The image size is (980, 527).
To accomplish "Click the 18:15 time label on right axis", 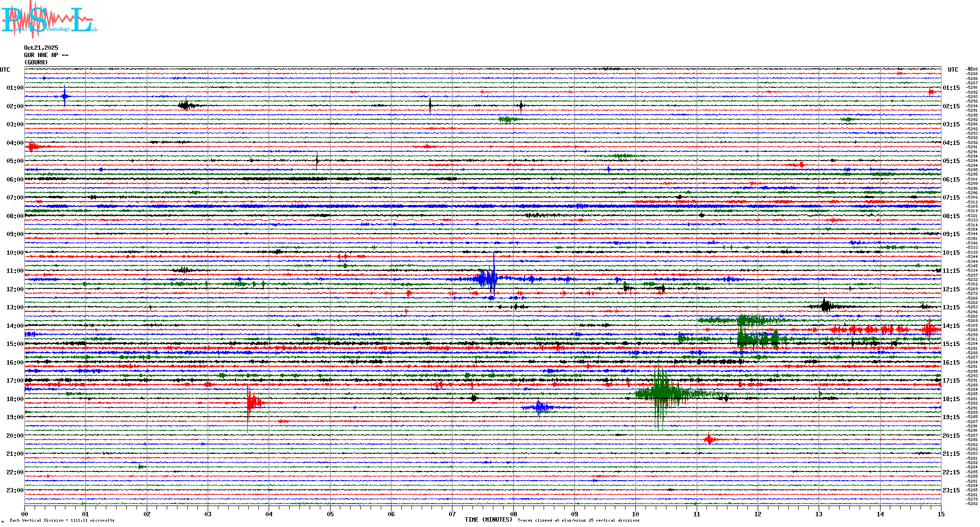I will coord(951,399).
